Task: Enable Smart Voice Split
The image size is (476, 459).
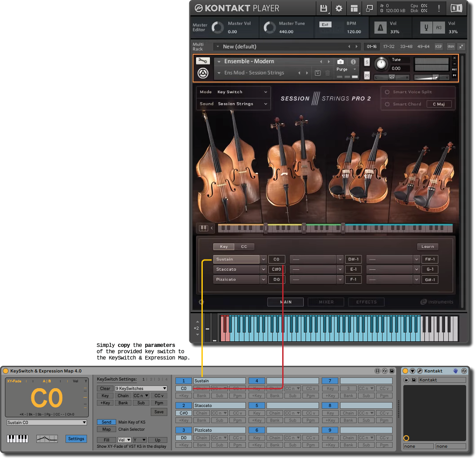Action: pyautogui.click(x=387, y=92)
